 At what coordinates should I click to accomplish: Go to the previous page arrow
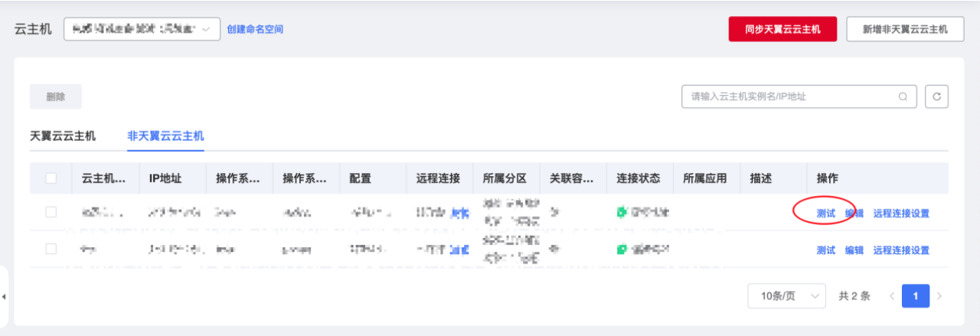891,295
